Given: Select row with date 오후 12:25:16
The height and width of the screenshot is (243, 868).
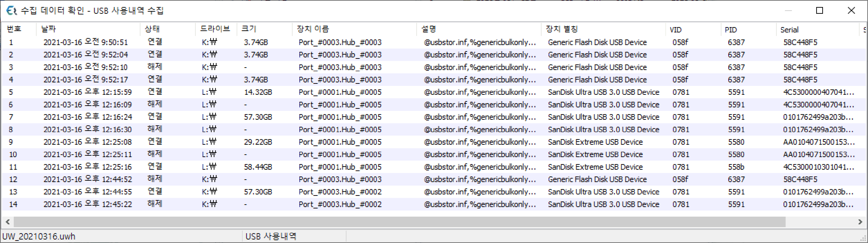Looking at the screenshot, I should tap(434, 167).
